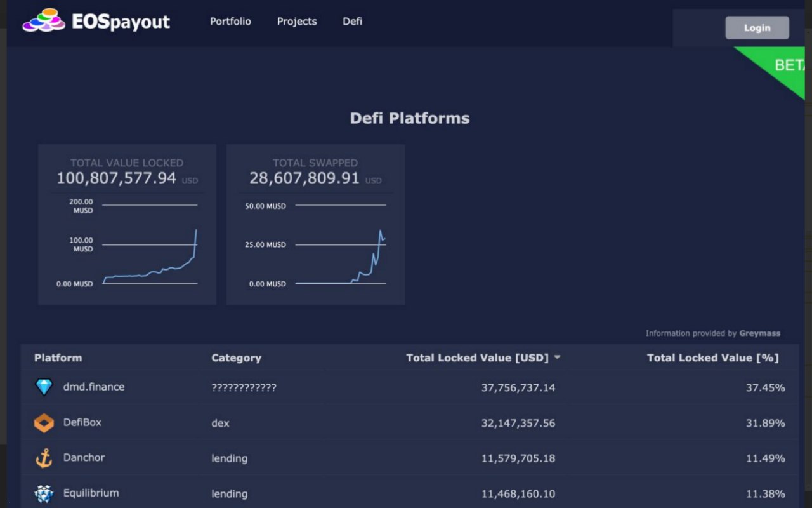Open the Projects menu item
This screenshot has height=508, width=812.
(297, 22)
